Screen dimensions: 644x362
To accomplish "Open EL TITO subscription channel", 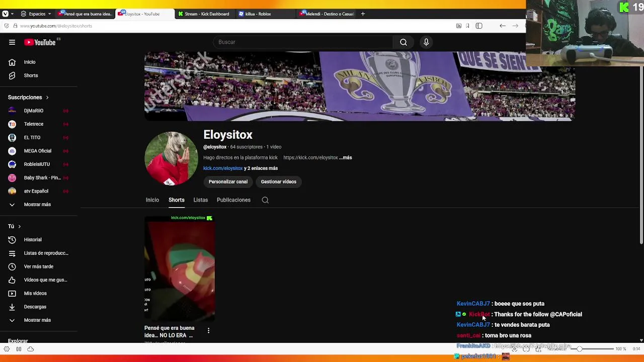I will [x=32, y=137].
